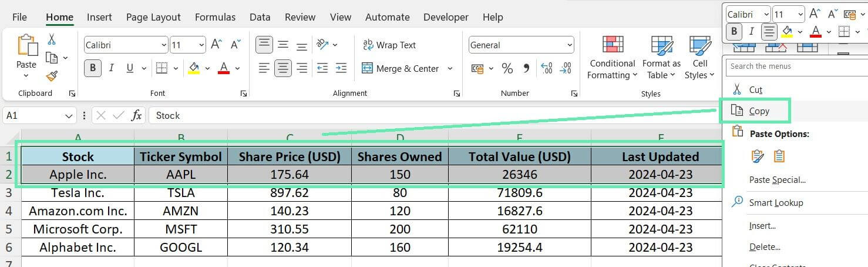Click Smart Lookup in the context menu

pos(776,202)
